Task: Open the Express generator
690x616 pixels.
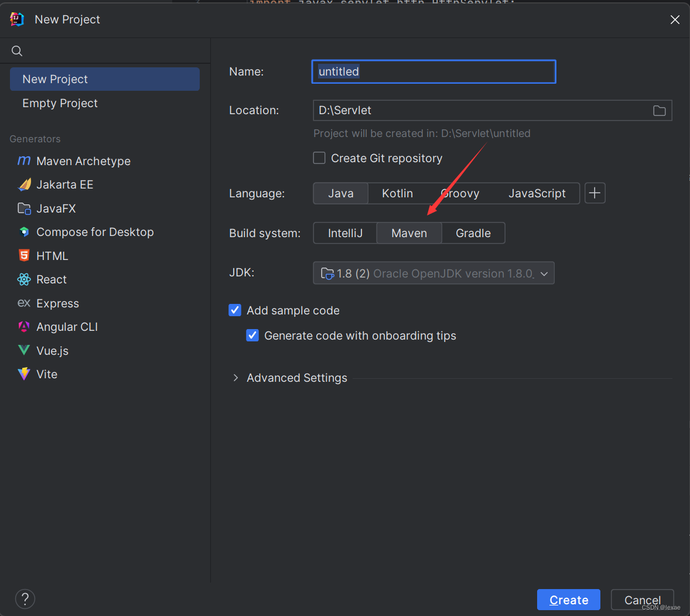Action: pos(105,303)
